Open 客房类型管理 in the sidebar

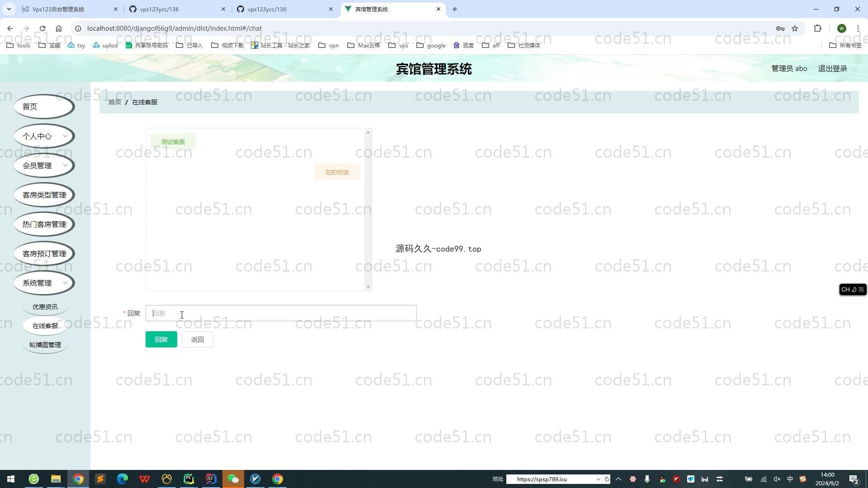tap(44, 195)
